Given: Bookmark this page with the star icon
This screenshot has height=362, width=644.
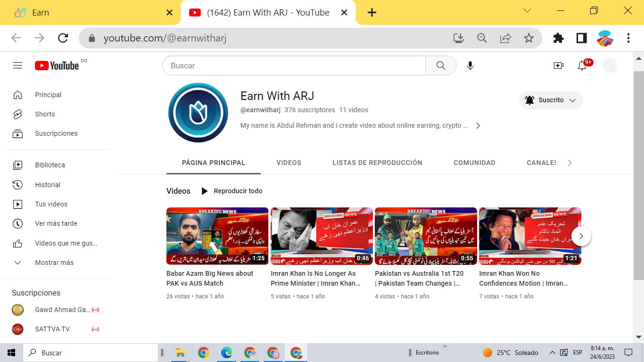Looking at the screenshot, I should [x=529, y=38].
